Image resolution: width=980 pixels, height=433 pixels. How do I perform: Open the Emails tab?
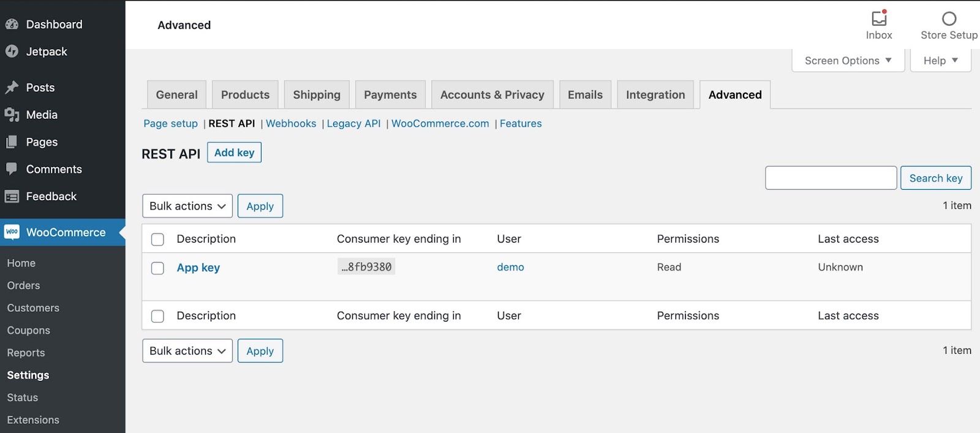pyautogui.click(x=585, y=95)
